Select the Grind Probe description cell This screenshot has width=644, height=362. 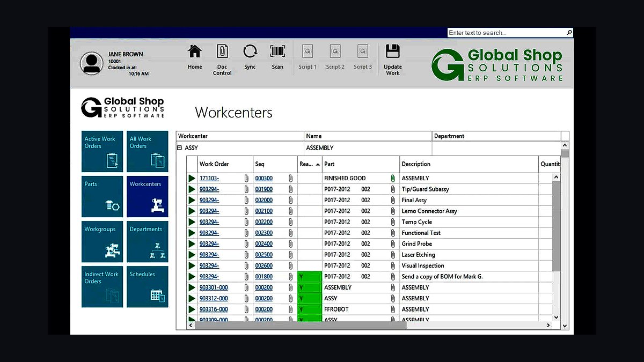[x=469, y=244]
